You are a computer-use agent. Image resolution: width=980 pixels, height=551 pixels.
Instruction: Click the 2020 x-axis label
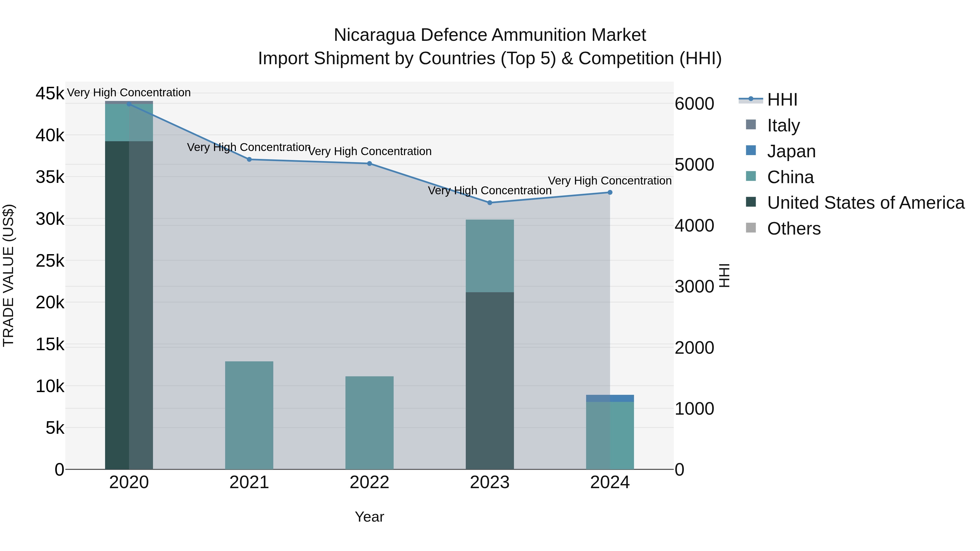pyautogui.click(x=129, y=482)
